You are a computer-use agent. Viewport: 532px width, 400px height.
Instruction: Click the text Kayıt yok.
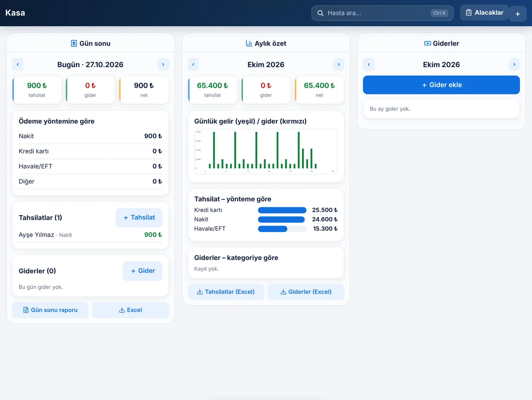pyautogui.click(x=207, y=269)
